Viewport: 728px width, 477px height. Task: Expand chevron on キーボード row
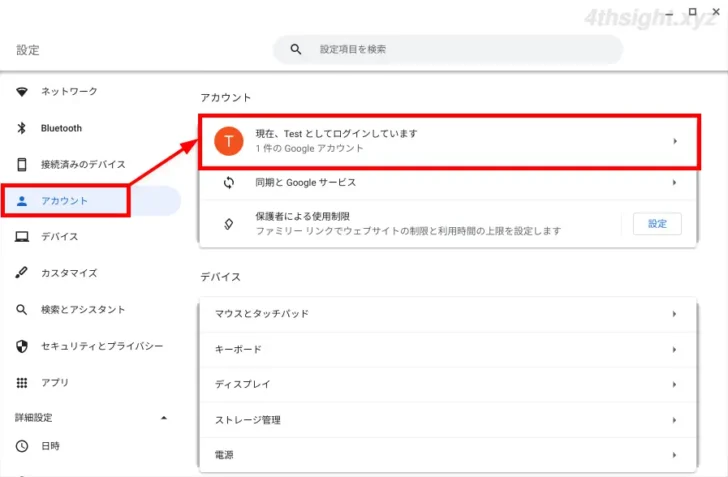point(674,349)
